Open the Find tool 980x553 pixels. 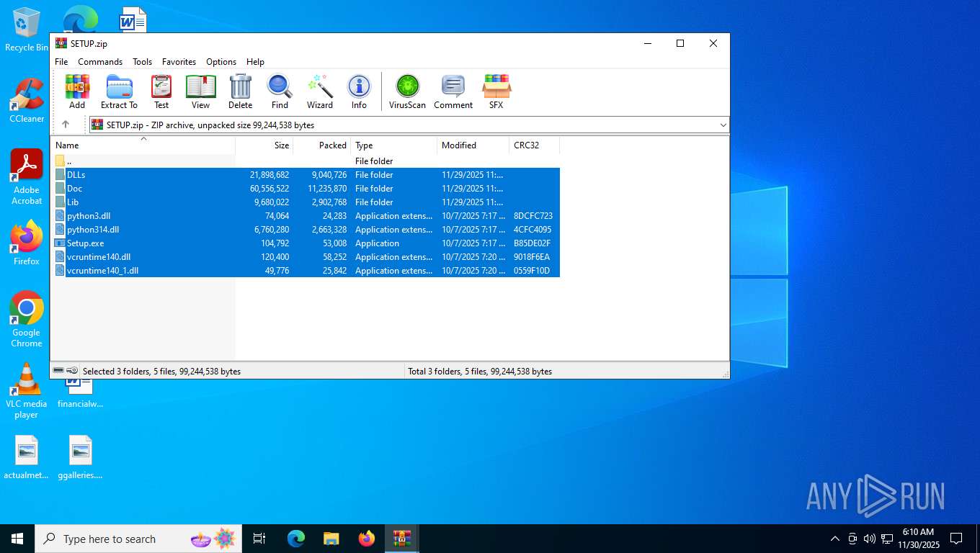tap(280, 91)
